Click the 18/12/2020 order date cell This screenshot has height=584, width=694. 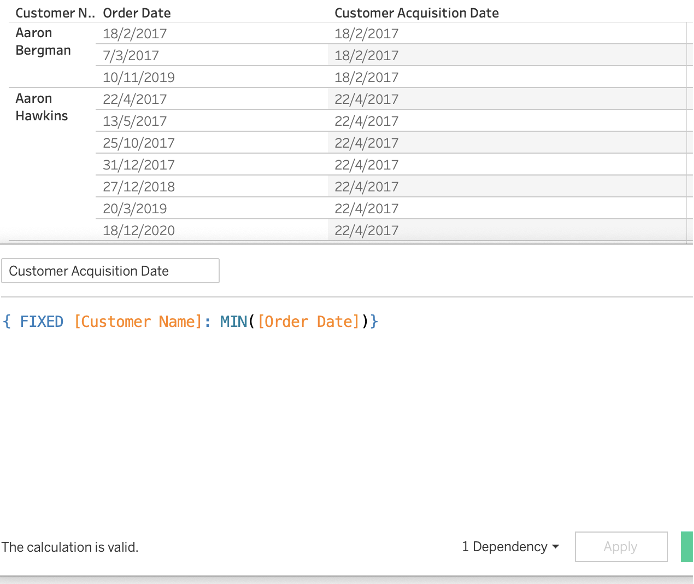139,230
